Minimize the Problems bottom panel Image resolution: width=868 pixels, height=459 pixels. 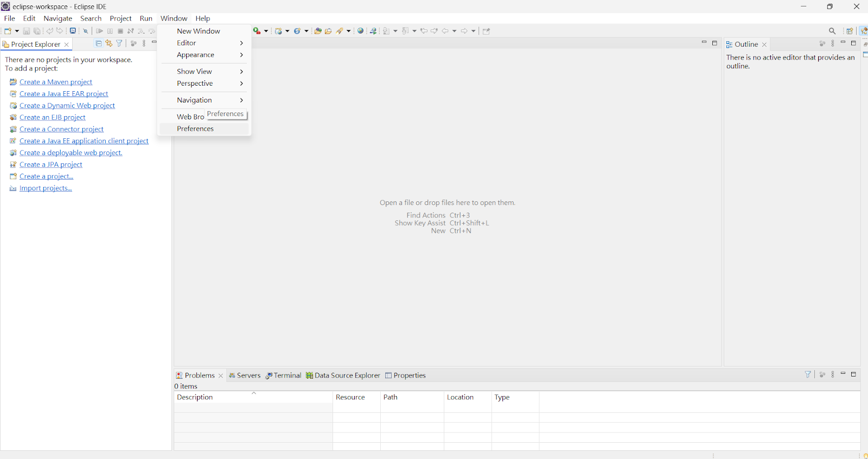[843, 374]
